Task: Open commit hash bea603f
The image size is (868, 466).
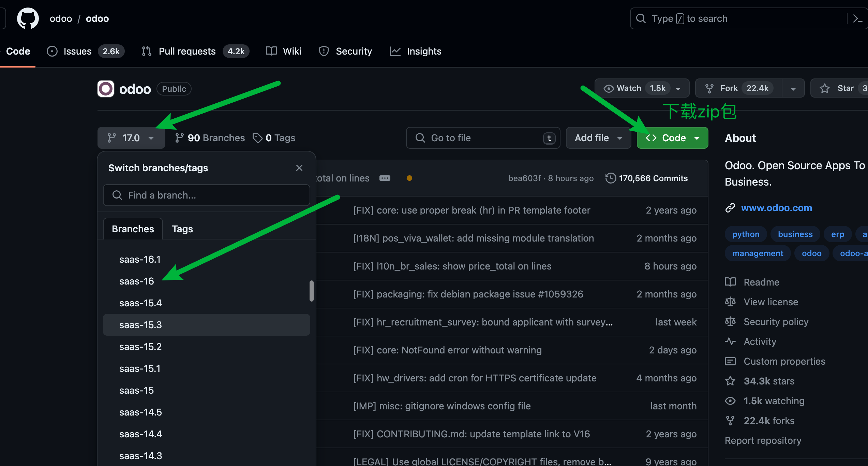Action: coord(524,178)
